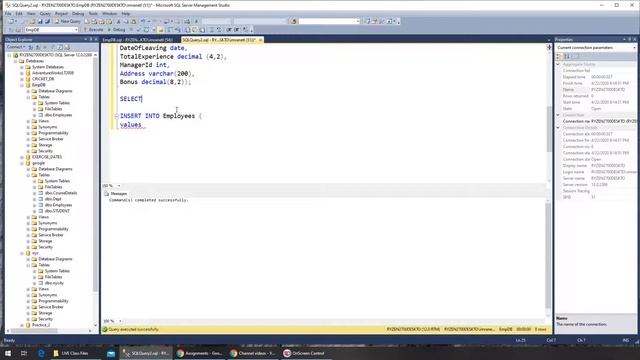
Task: Close the Properties panel
Action: click(x=635, y=40)
